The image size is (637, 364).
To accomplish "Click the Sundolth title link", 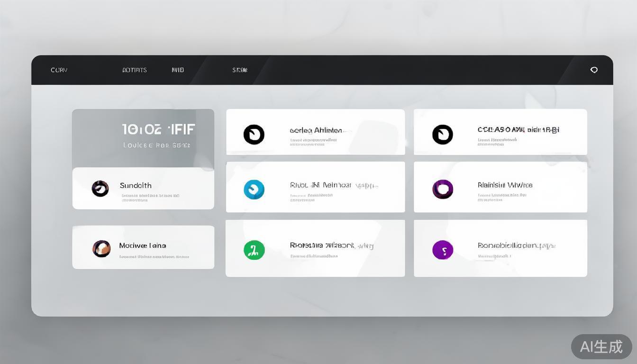I will [136, 185].
